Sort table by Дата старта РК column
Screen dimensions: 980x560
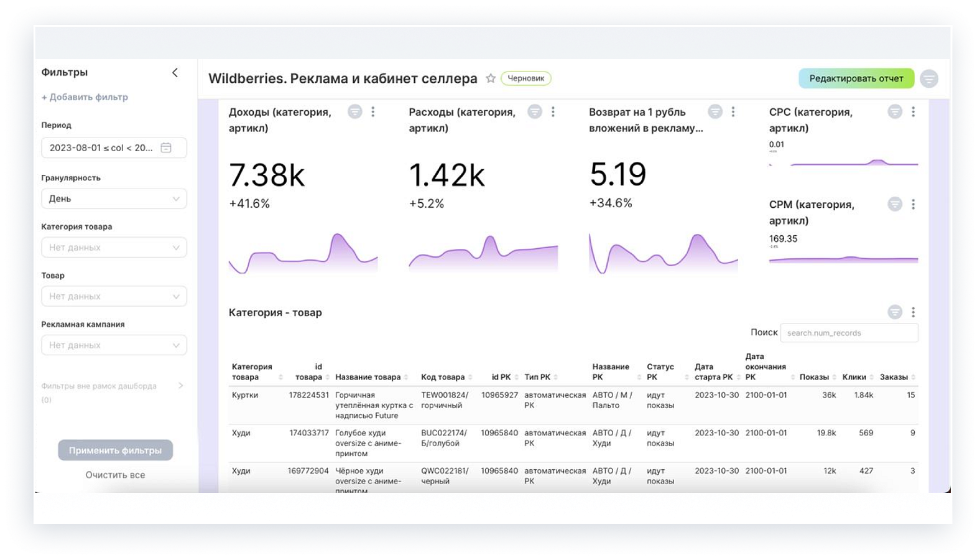point(738,378)
